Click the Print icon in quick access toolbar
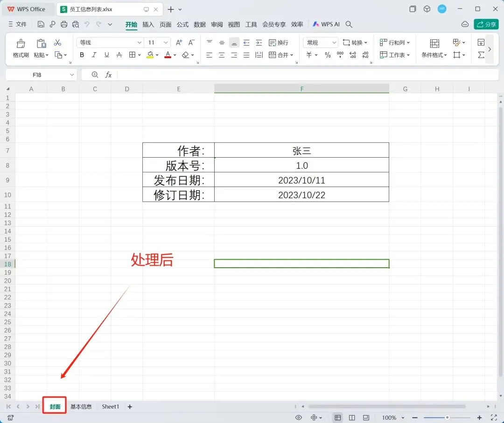The width and height of the screenshot is (504, 423). pos(64,24)
